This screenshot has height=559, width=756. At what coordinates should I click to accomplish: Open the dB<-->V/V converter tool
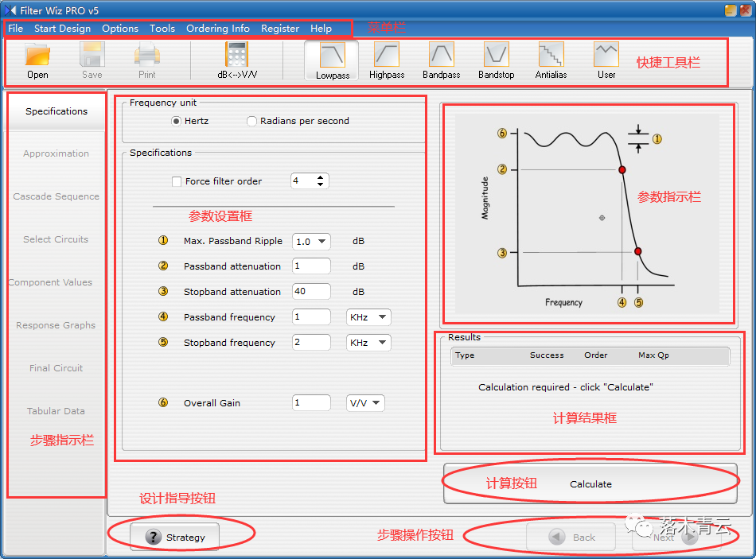pyautogui.click(x=236, y=60)
